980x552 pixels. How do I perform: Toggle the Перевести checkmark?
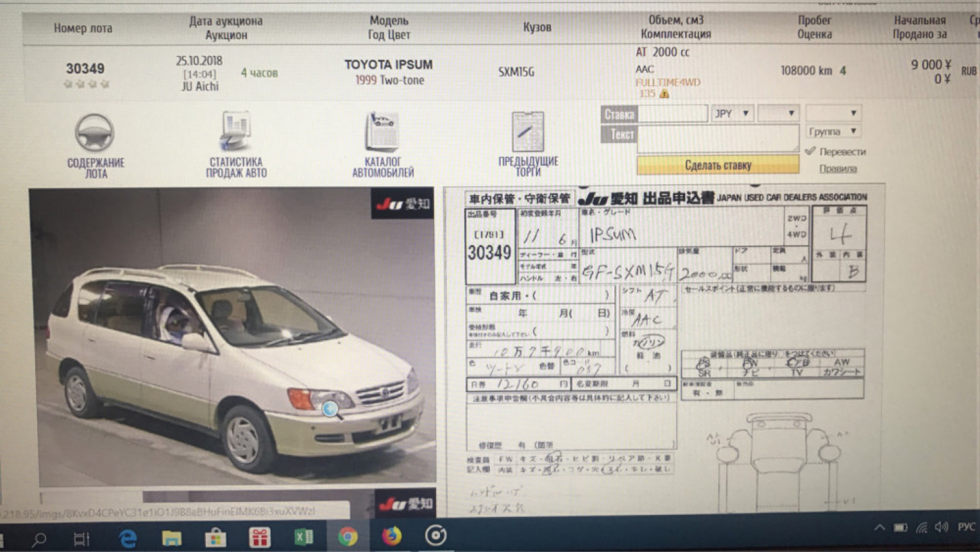[811, 151]
